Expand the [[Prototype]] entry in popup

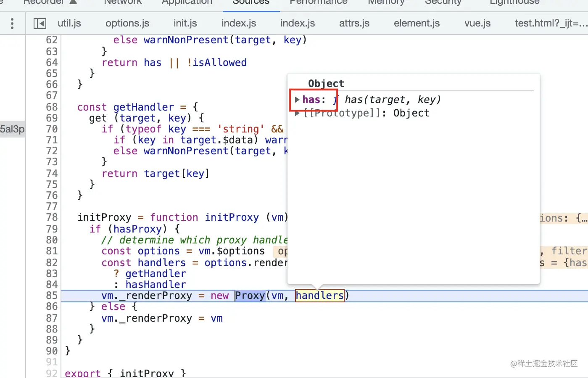point(297,113)
